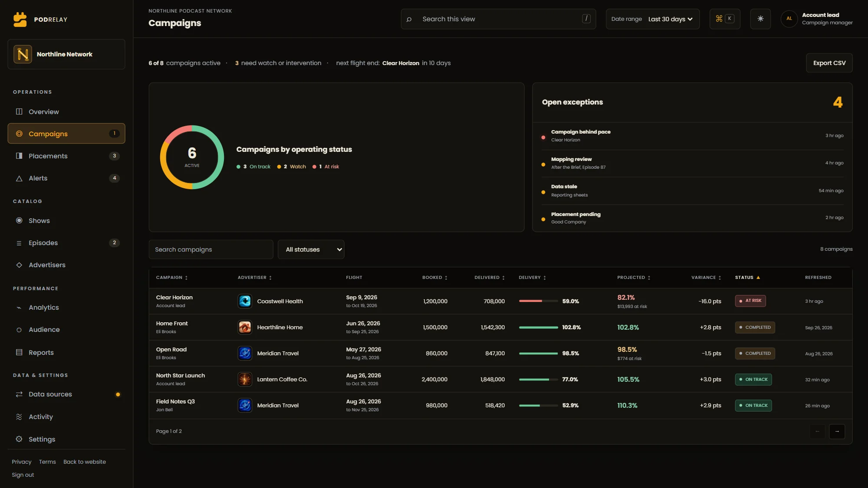Click Home Front COMPLETED badge

click(x=755, y=328)
